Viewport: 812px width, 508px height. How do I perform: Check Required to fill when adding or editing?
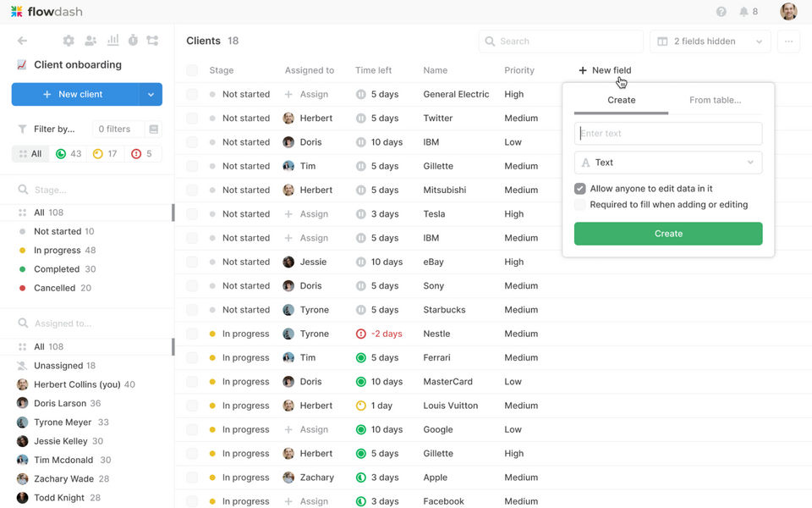(580, 205)
